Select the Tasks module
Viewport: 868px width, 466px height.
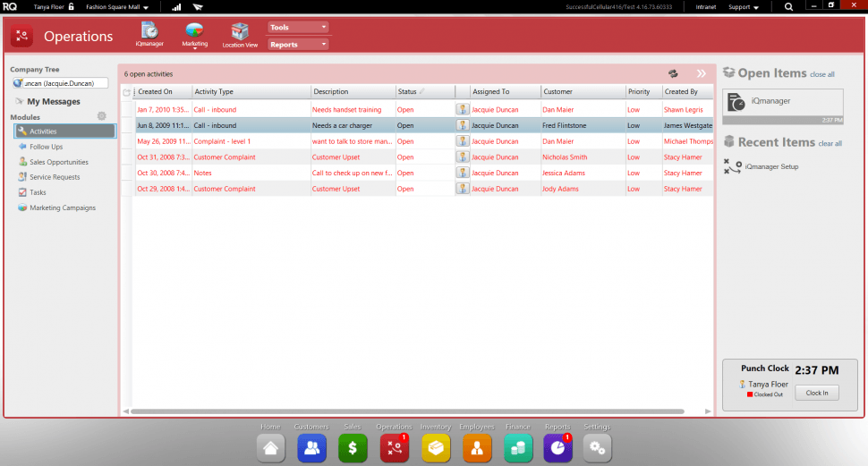coord(32,192)
